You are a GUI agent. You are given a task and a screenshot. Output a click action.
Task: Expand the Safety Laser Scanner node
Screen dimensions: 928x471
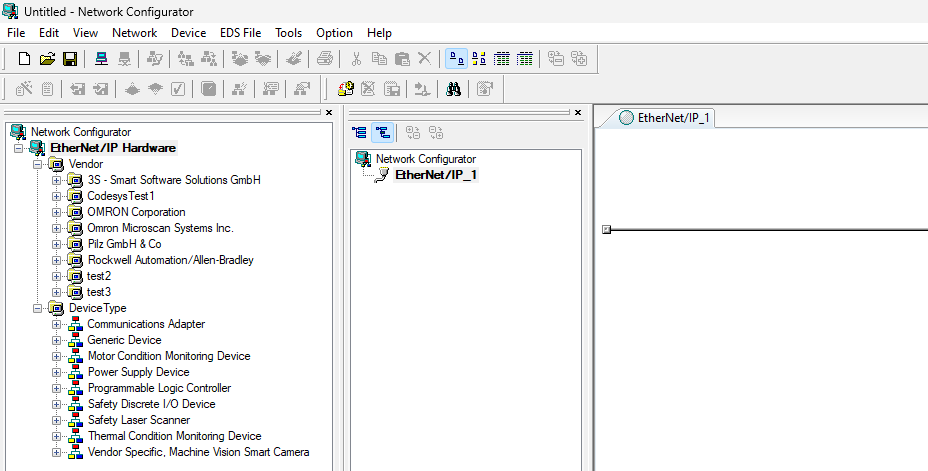coord(56,420)
